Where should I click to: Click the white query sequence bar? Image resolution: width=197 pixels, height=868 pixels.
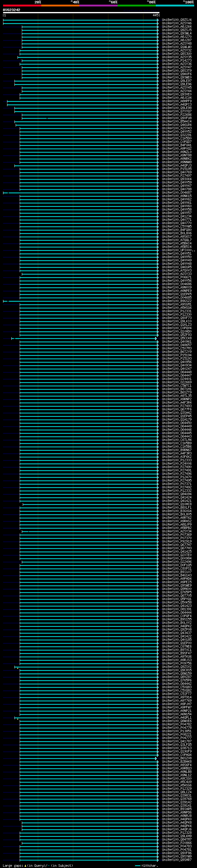81,13
